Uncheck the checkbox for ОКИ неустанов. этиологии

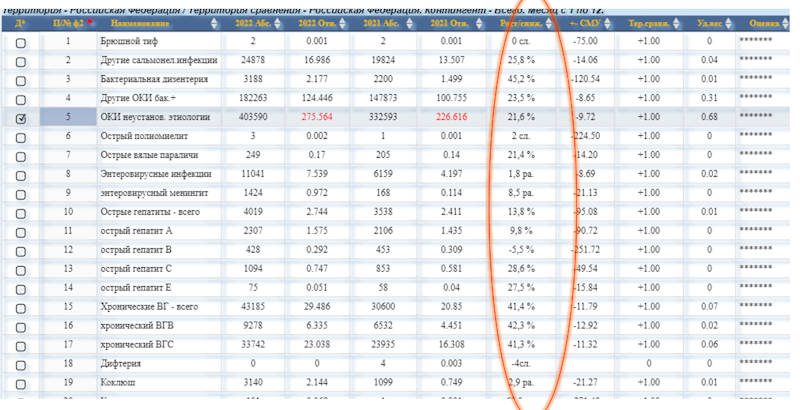(x=21, y=118)
